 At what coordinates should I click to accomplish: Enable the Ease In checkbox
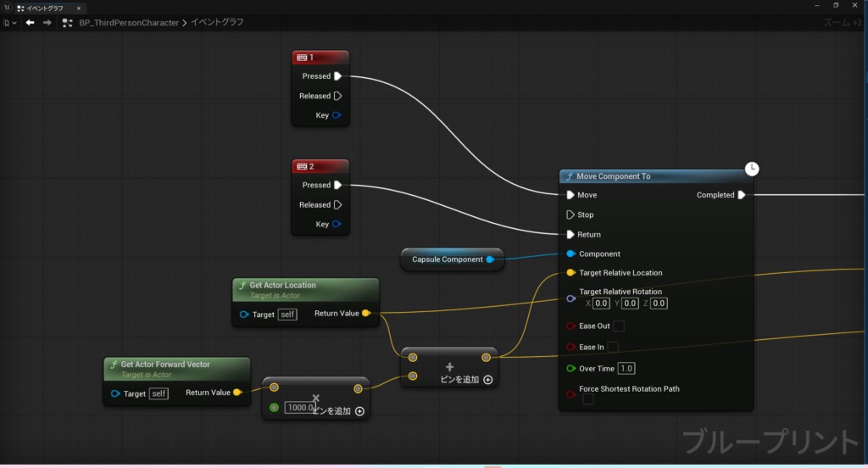(613, 347)
